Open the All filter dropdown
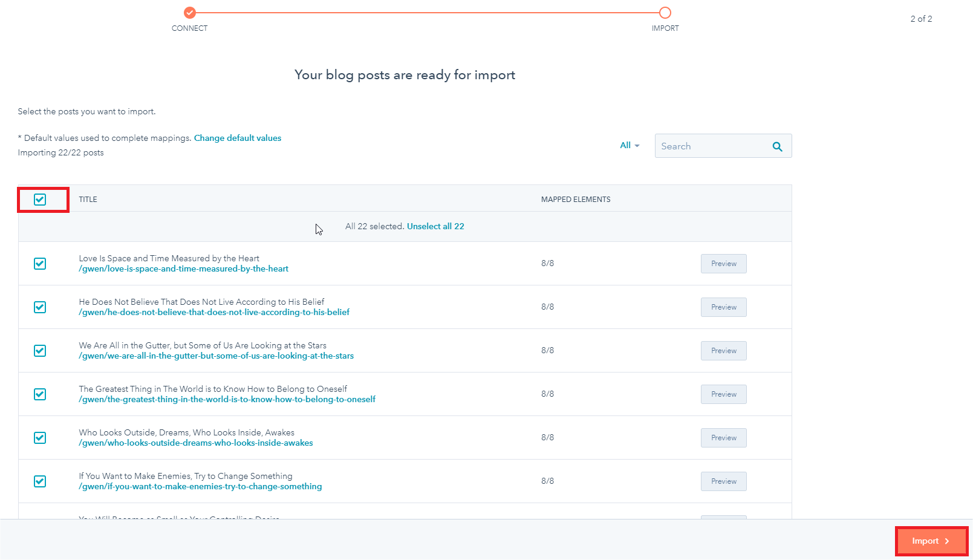 point(630,146)
